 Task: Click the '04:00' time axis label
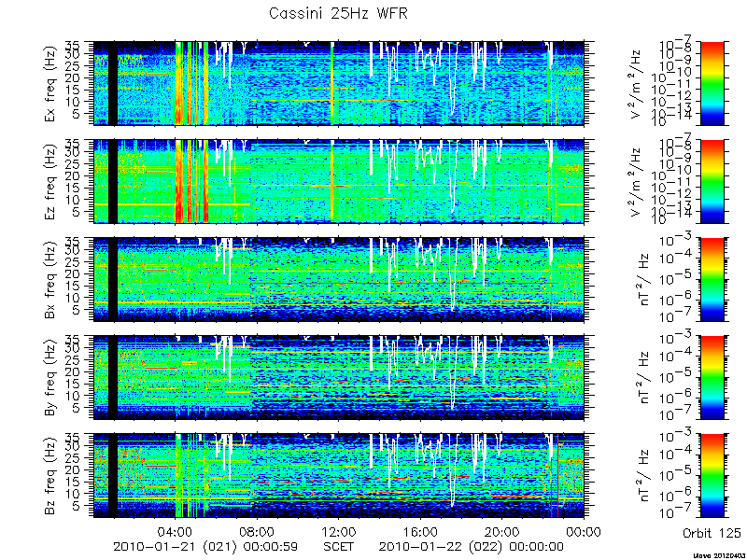click(x=176, y=532)
